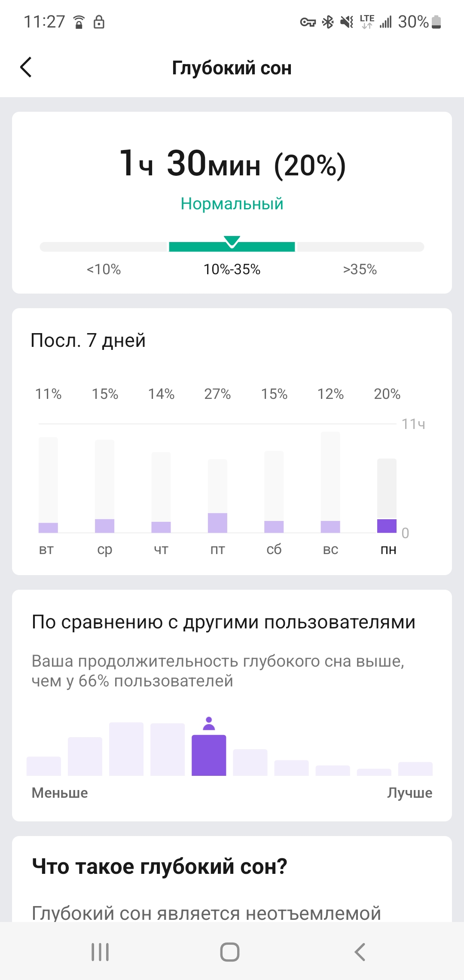
Task: Select Friday (пт) 27% bar
Action: (x=217, y=496)
